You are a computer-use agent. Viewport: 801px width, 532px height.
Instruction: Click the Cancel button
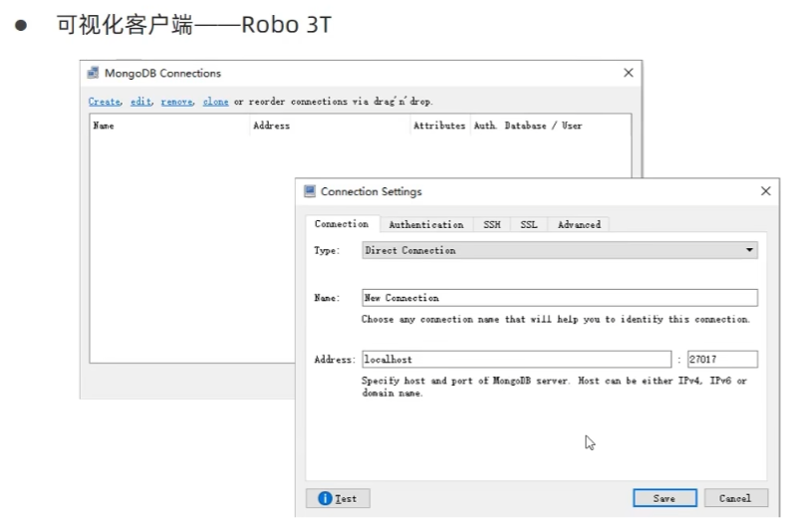735,498
